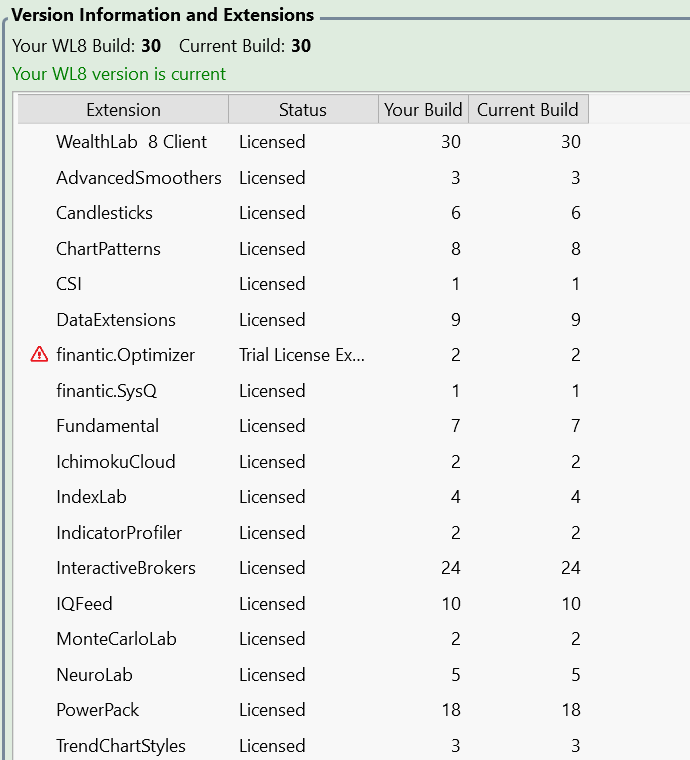Click the IchimokuCloud extension entry

[x=116, y=462]
